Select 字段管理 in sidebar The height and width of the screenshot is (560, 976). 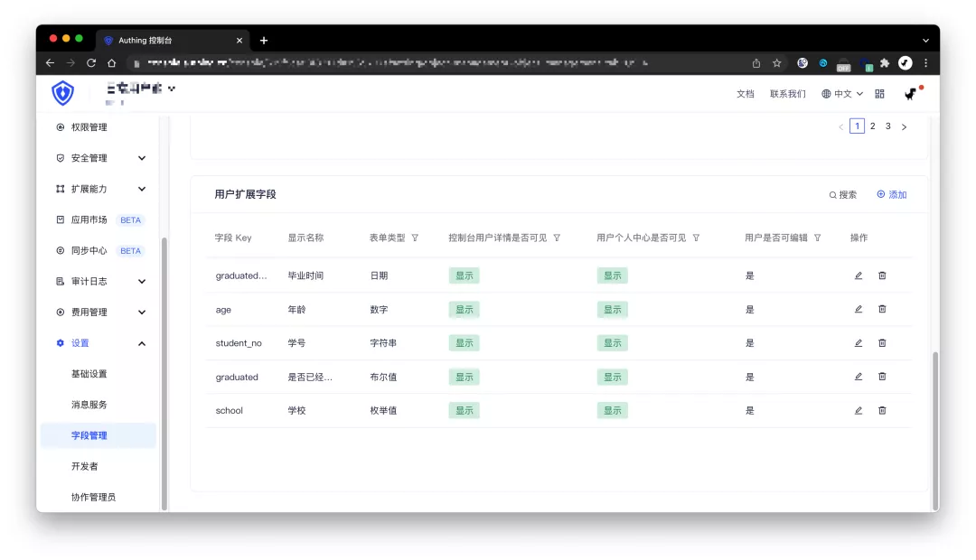[x=99, y=435]
